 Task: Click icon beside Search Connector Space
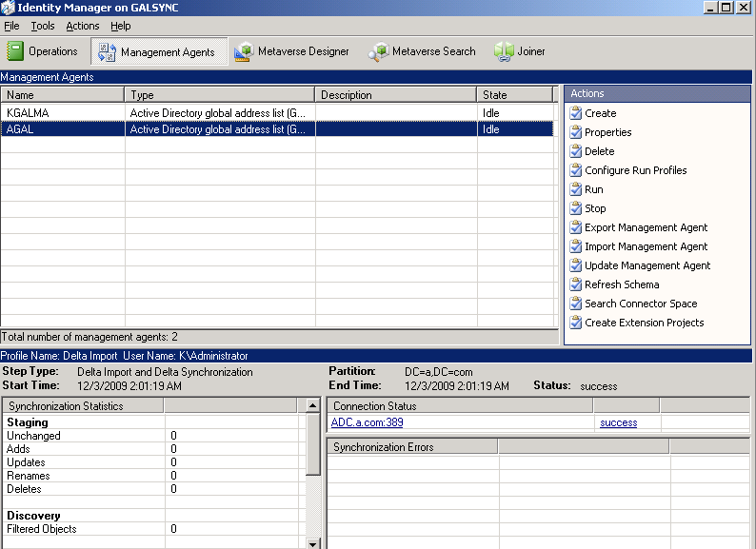pos(575,304)
